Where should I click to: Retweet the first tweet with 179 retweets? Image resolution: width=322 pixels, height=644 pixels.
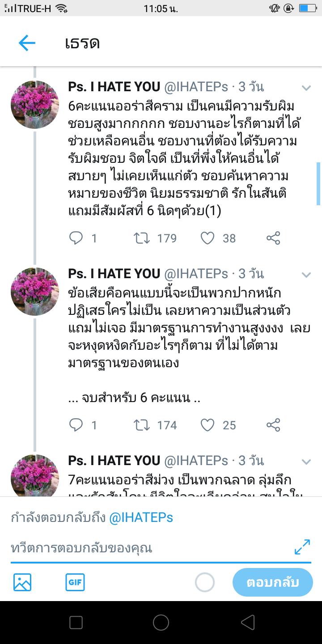142,238
